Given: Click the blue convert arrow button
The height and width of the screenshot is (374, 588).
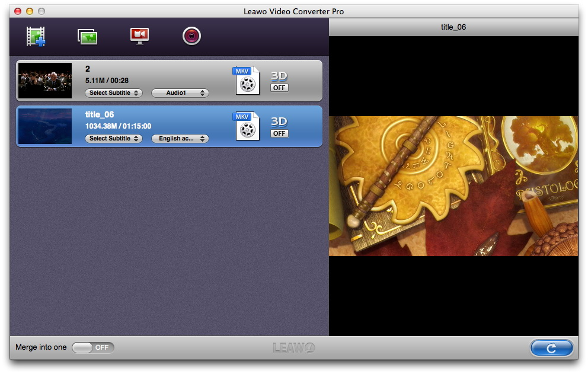Looking at the screenshot, I should tap(551, 348).
